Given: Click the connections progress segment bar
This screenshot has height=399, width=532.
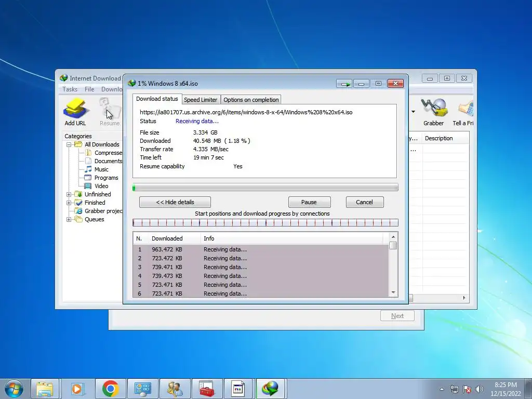Looking at the screenshot, I should coord(265,222).
